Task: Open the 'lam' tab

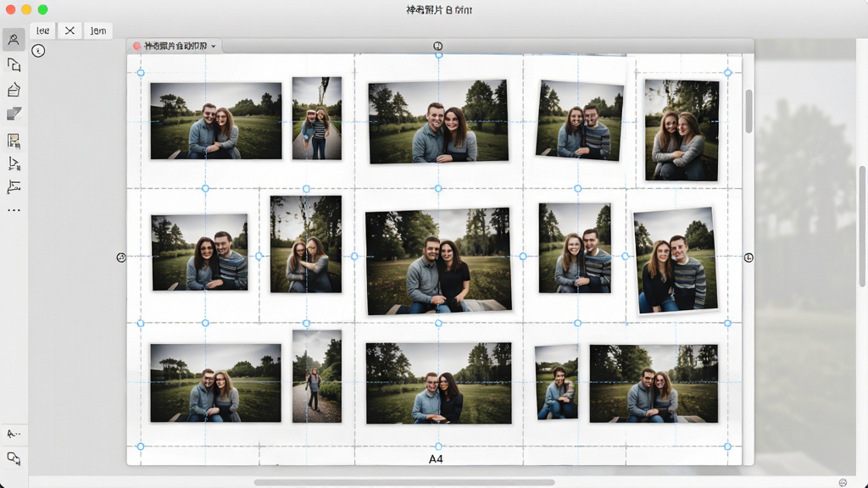Action: [x=98, y=31]
